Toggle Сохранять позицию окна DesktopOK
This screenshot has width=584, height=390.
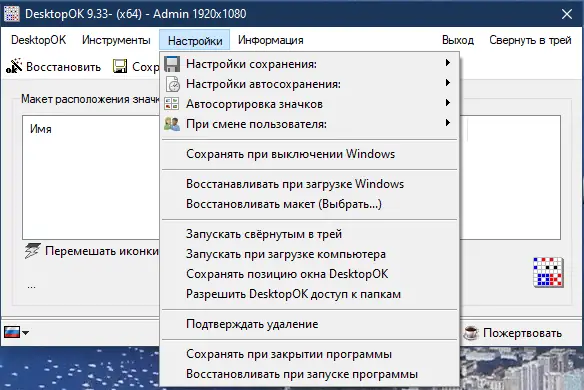(x=310, y=274)
